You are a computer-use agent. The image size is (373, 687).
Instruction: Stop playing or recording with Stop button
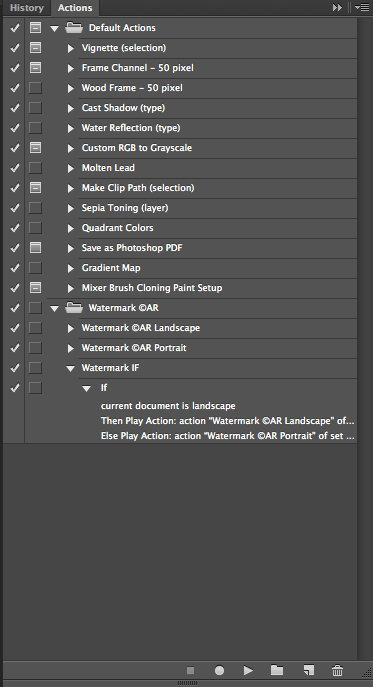190,670
